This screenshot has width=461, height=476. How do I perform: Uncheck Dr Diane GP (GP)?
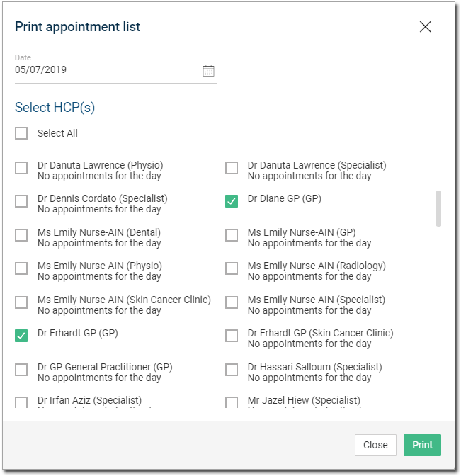(232, 201)
